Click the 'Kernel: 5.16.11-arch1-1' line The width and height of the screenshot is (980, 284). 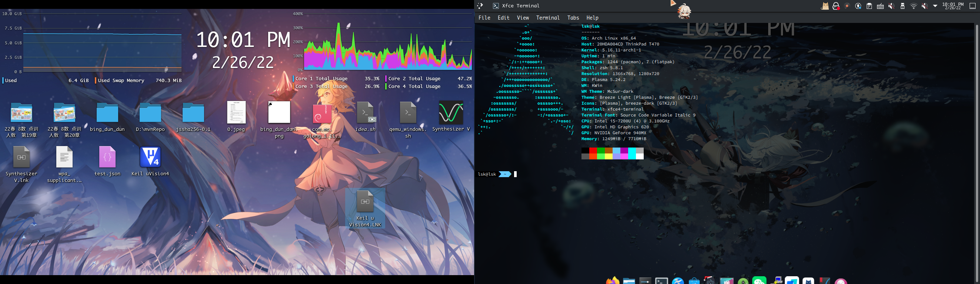[x=611, y=50]
